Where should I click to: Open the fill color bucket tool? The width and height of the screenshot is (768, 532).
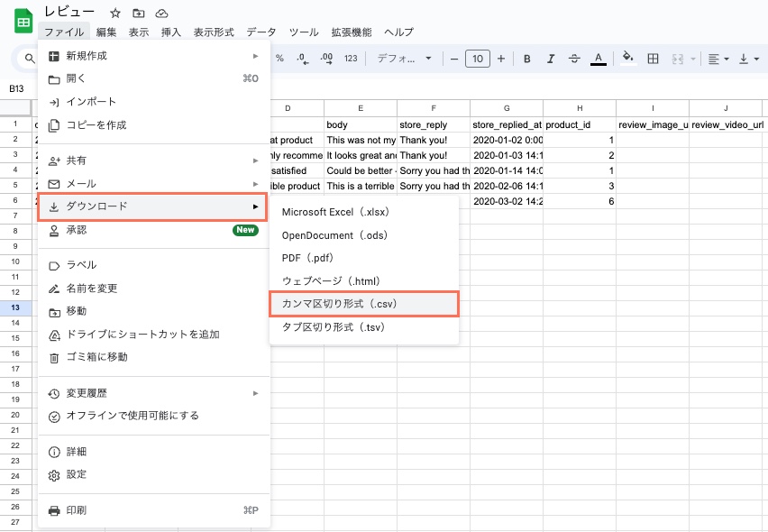628,59
